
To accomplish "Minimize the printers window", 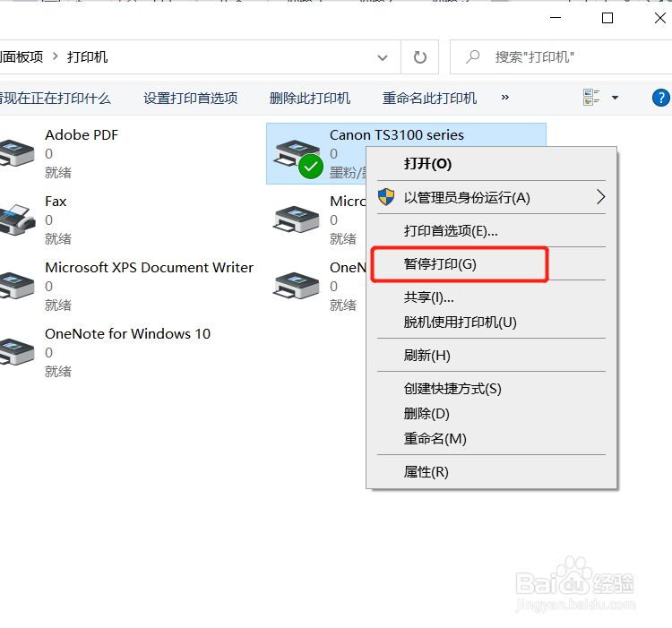I will click(x=556, y=18).
